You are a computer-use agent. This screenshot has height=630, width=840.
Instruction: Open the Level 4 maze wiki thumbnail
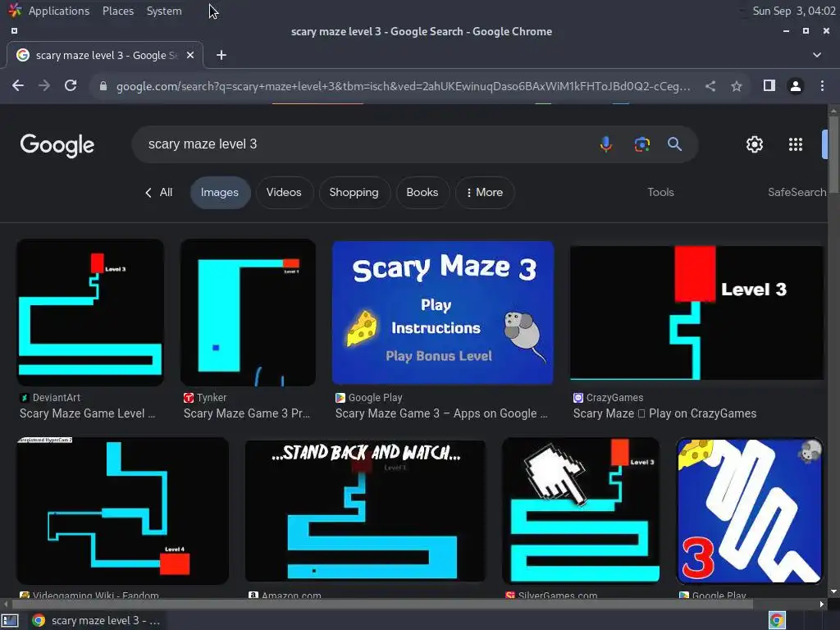123,510
